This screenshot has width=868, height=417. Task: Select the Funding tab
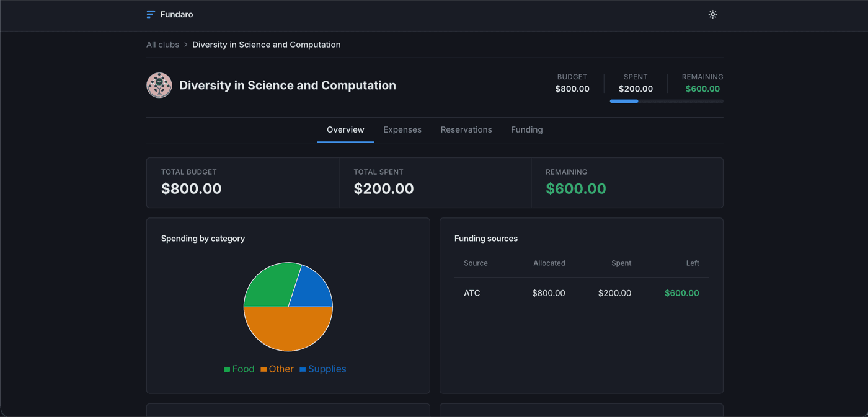[527, 129]
